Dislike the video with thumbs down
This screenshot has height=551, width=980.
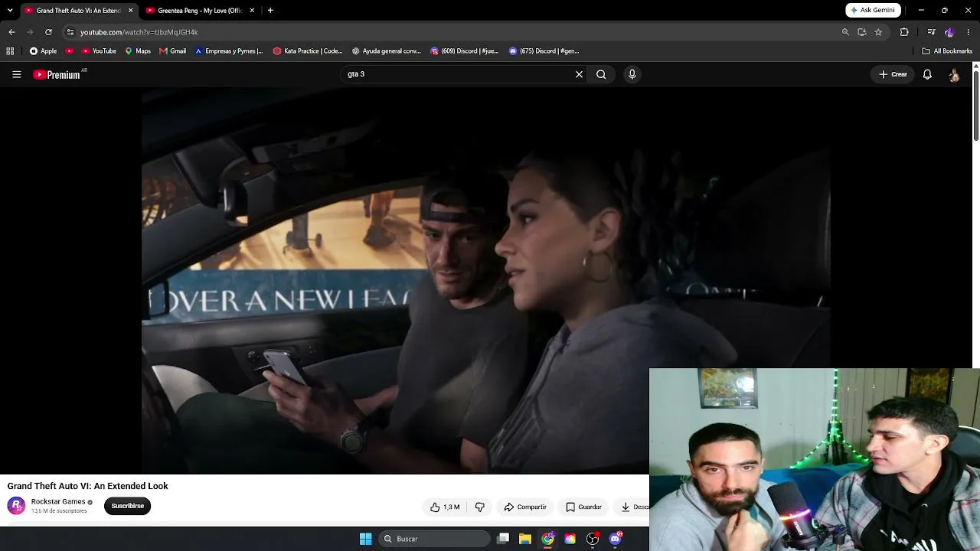coord(480,507)
